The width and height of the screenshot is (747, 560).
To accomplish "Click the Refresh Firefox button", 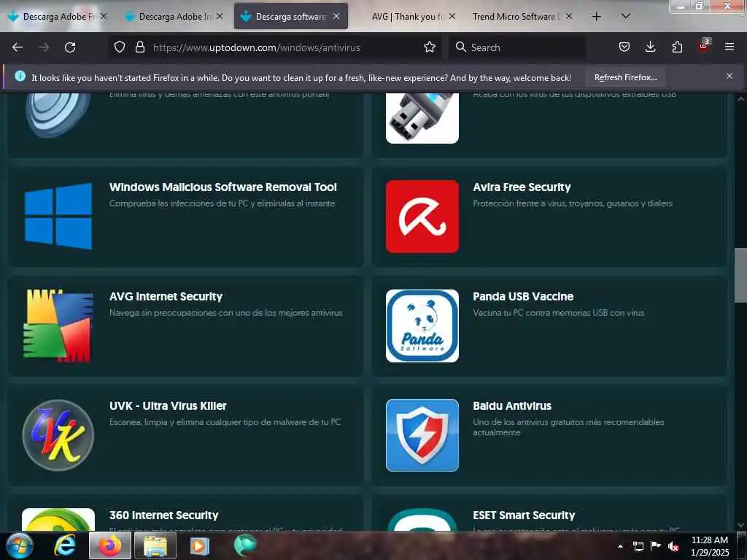I will (x=625, y=77).
